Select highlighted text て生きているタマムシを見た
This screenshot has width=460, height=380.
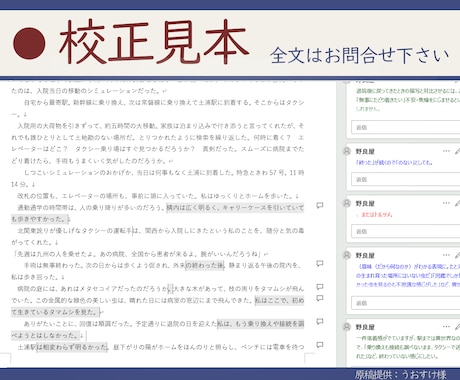point(55,312)
